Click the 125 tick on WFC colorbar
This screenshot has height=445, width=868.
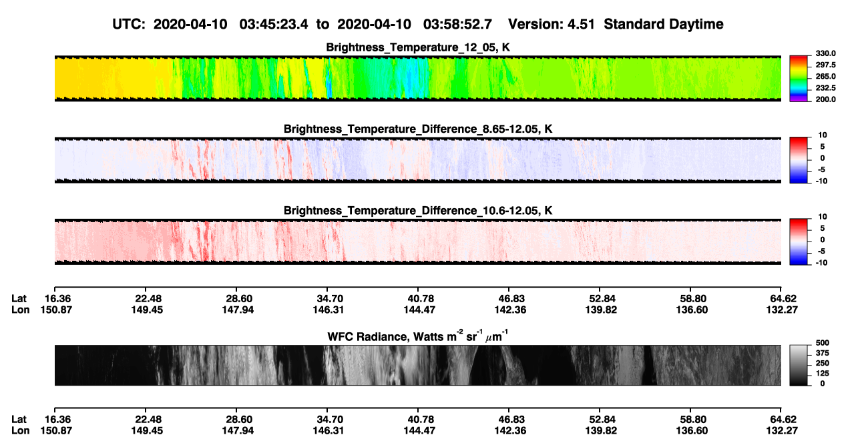click(823, 373)
